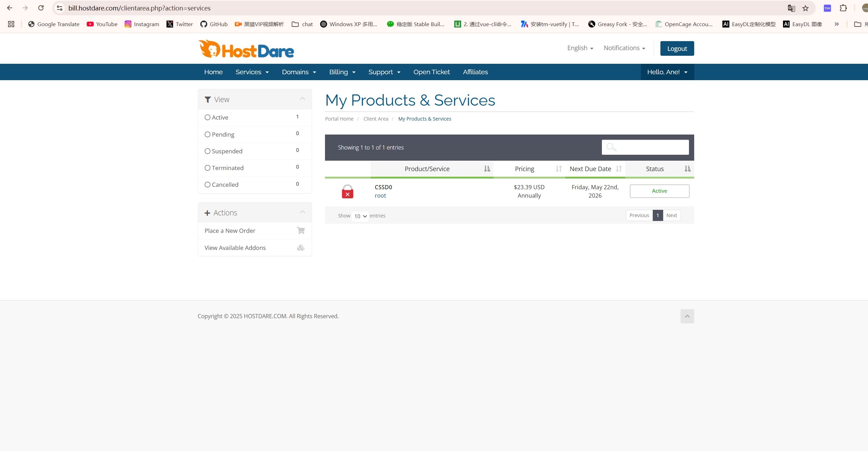Select the Suspended filter radio button

click(x=208, y=151)
